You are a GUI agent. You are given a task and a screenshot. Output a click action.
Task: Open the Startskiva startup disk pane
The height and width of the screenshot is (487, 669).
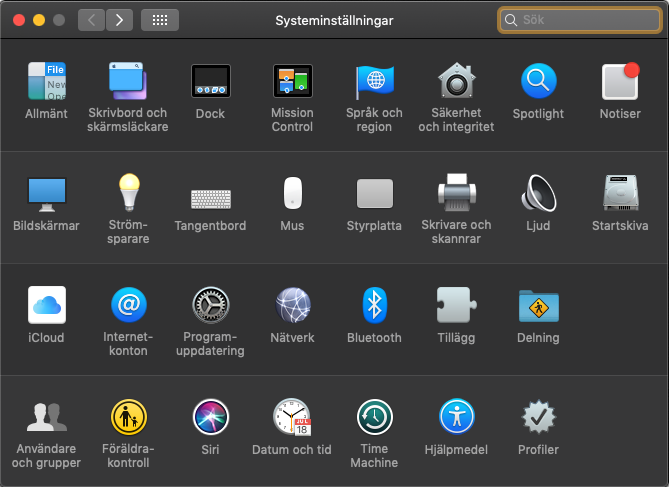[620, 193]
